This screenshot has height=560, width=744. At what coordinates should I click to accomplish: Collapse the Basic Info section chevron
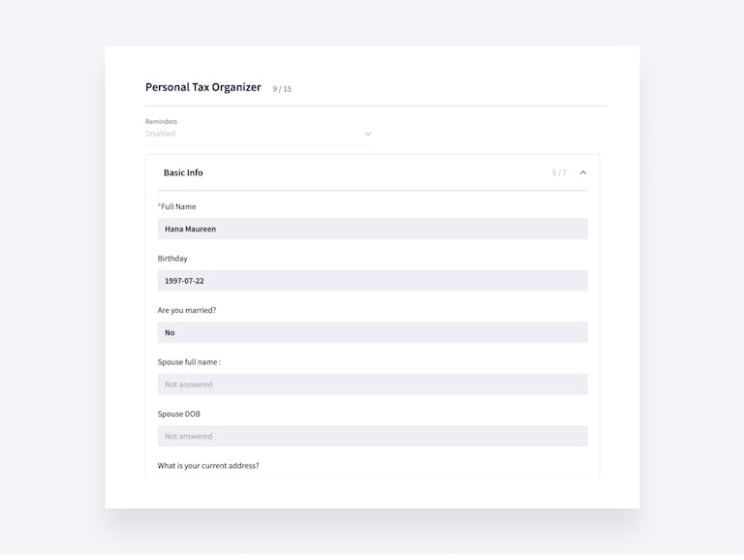pyautogui.click(x=582, y=172)
